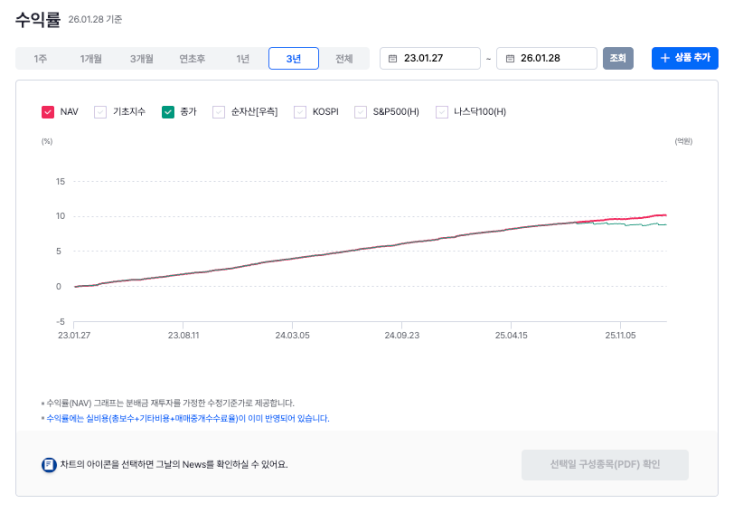743x513 pixels.
Task: Click the 선택일 구성종목(PDF) 확인 button
Action: pyautogui.click(x=605, y=465)
